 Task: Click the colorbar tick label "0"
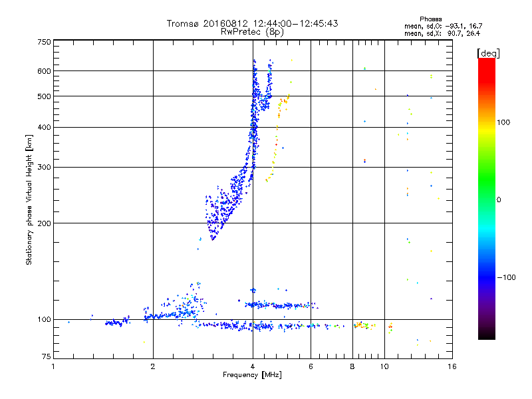tap(499, 200)
